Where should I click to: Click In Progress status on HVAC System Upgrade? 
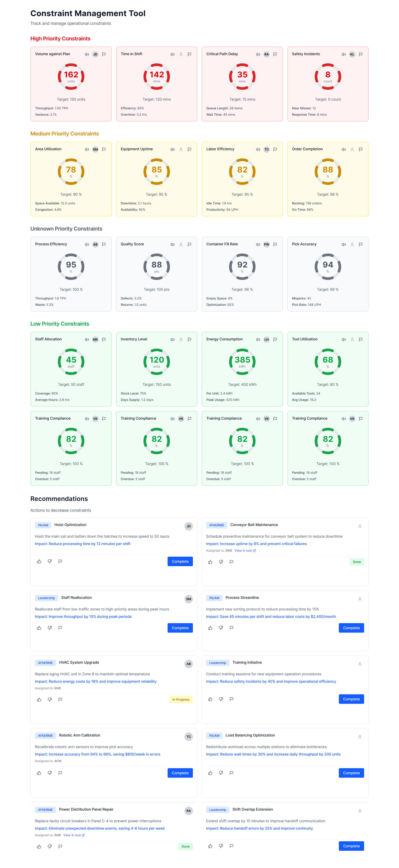click(181, 700)
